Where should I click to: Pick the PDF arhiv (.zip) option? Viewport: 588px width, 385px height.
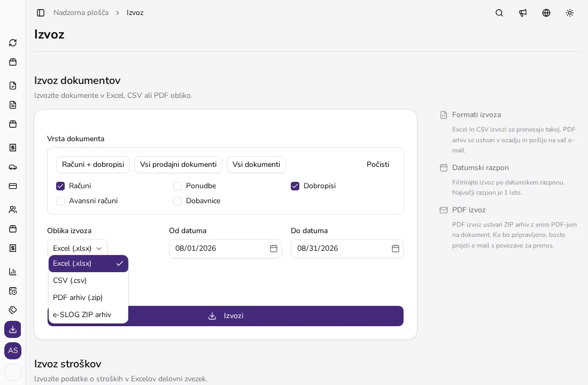point(89,297)
